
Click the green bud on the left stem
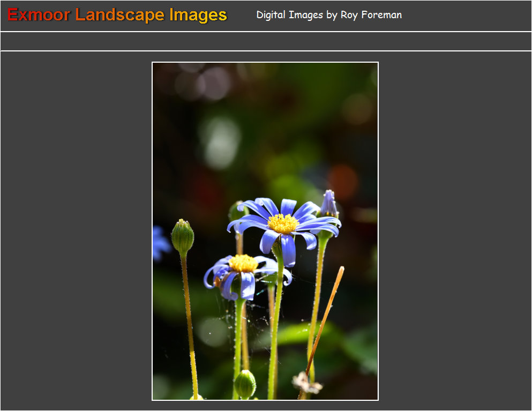click(183, 236)
